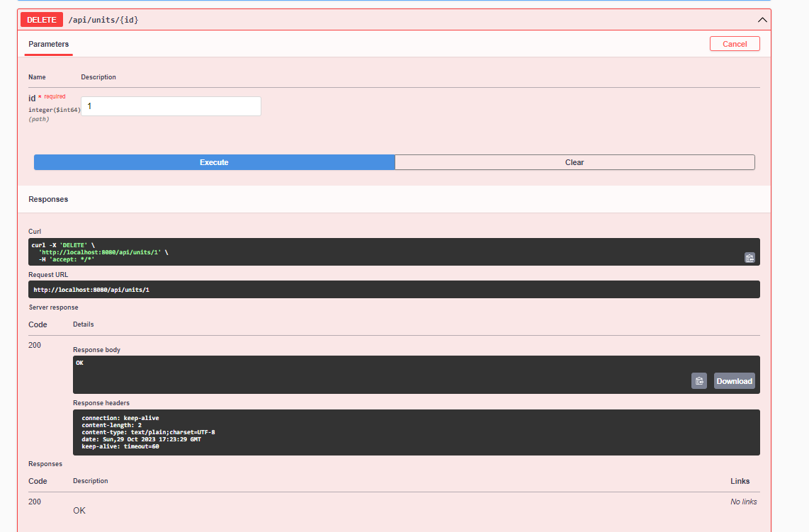Copy the curl command to clipboard
Screen dimensions: 809x532
[749, 258]
